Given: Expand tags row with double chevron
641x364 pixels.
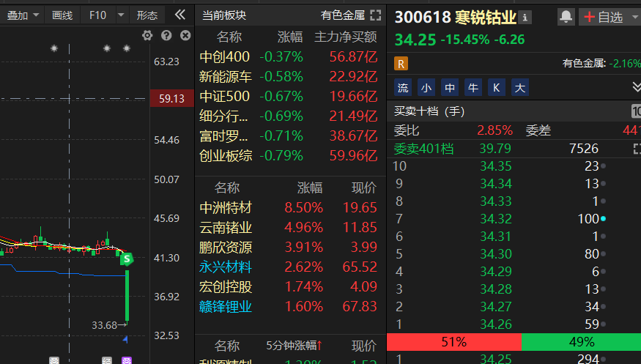Looking at the screenshot, I should (x=636, y=88).
